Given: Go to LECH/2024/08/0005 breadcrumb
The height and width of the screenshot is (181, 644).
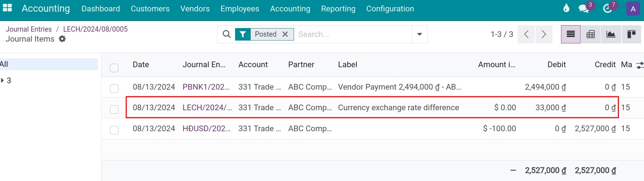Looking at the screenshot, I should pos(95,29).
